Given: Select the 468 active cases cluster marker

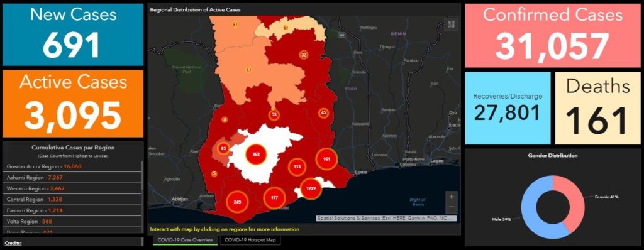Looking at the screenshot, I should click(256, 155).
